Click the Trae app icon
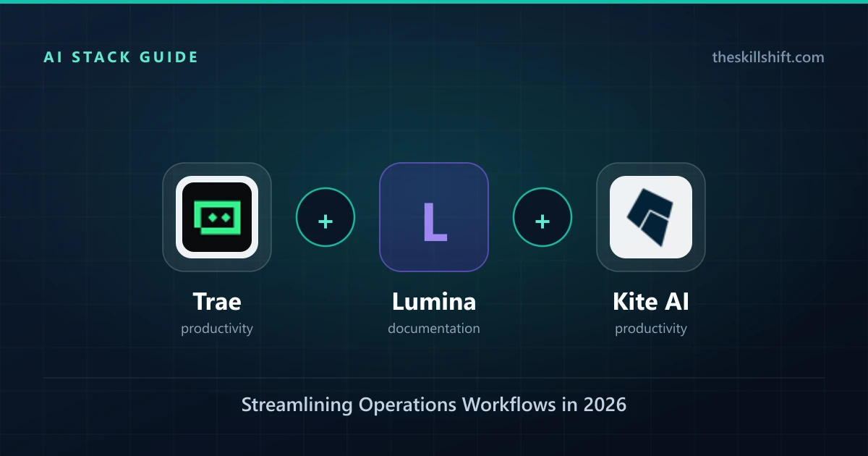The image size is (868, 456). tap(217, 217)
